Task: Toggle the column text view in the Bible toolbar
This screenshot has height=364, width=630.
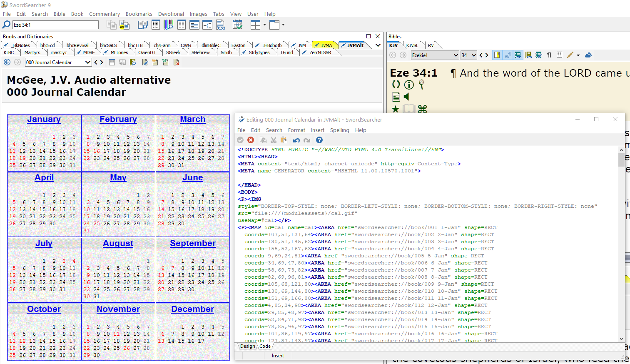Action: (559, 55)
